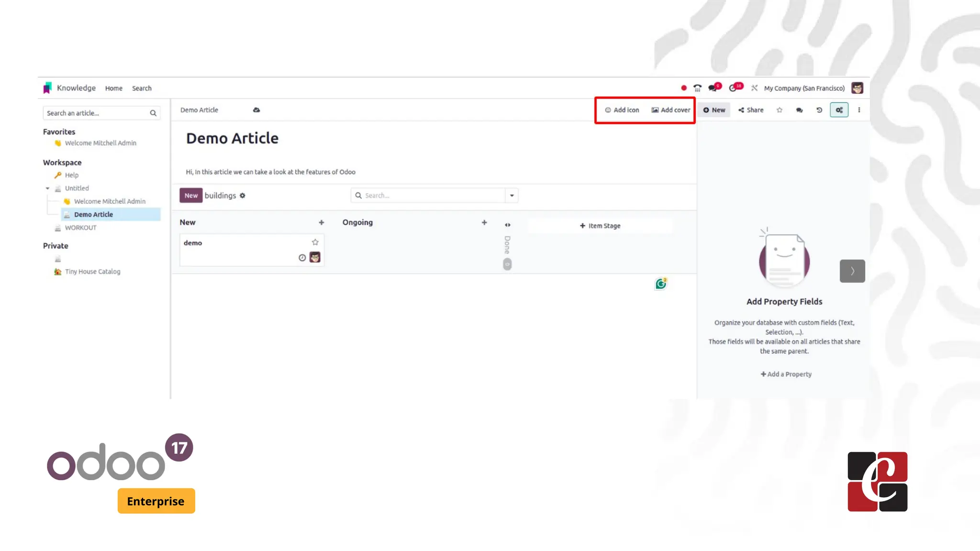Image resolution: width=980 pixels, height=551 pixels.
Task: Click the Search an article input field
Action: (96, 113)
